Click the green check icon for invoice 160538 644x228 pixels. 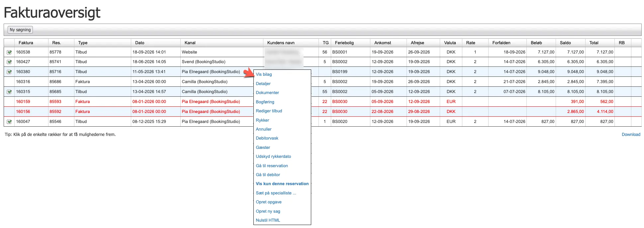pyautogui.click(x=9, y=52)
